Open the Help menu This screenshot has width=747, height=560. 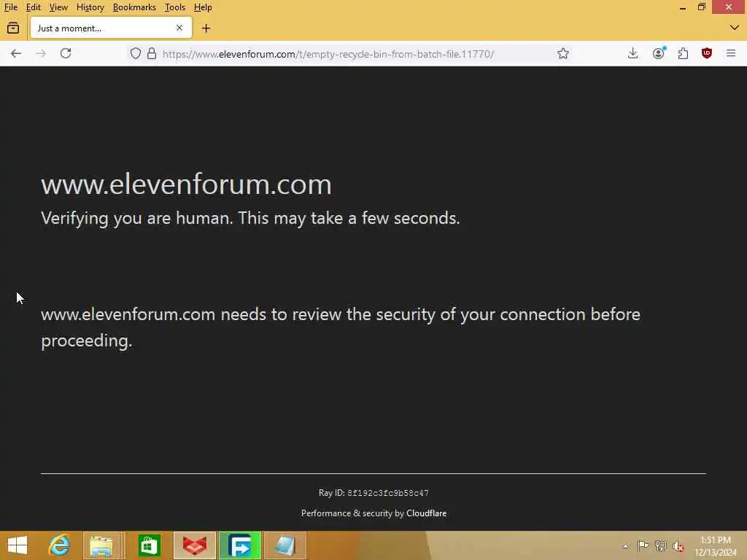(203, 7)
